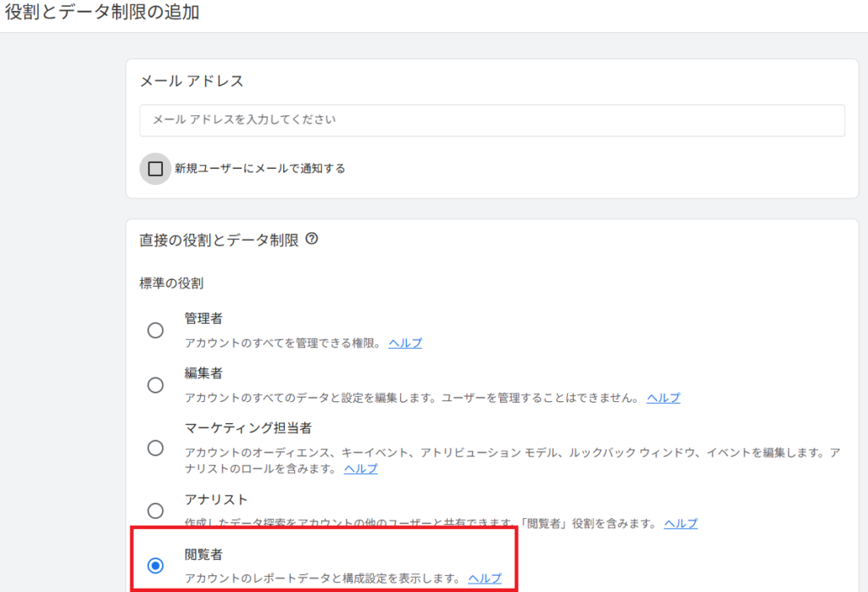Click the 閲覧者 role title text
The height and width of the screenshot is (592, 868).
[203, 555]
